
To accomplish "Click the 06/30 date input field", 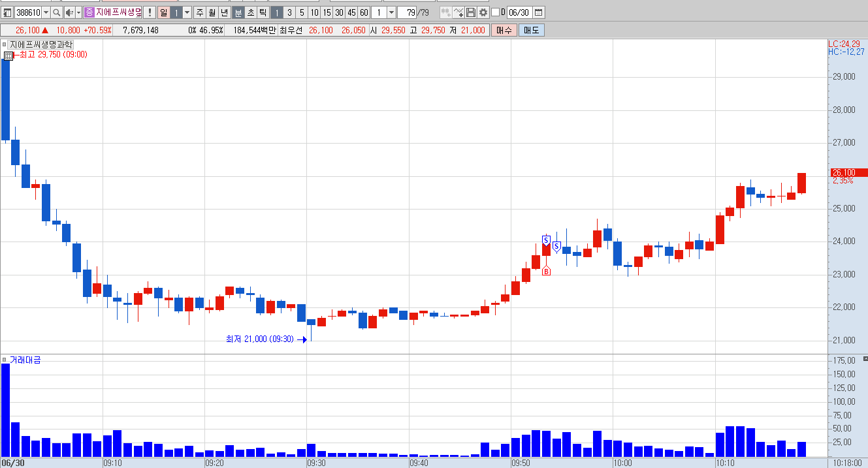I will (519, 12).
